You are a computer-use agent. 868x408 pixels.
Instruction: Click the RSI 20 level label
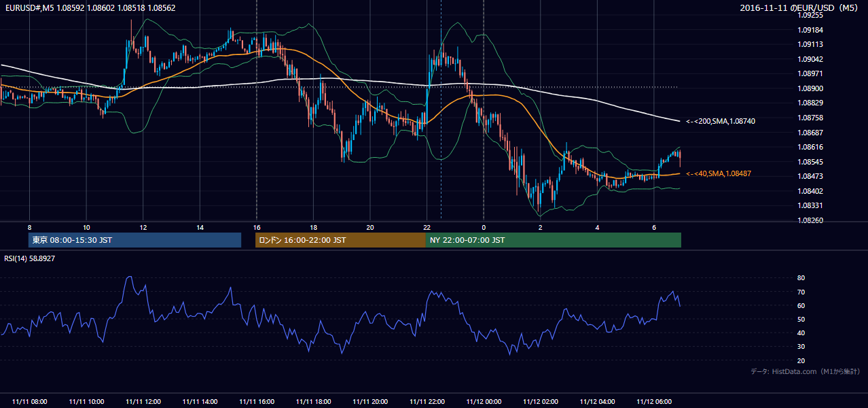pyautogui.click(x=801, y=360)
